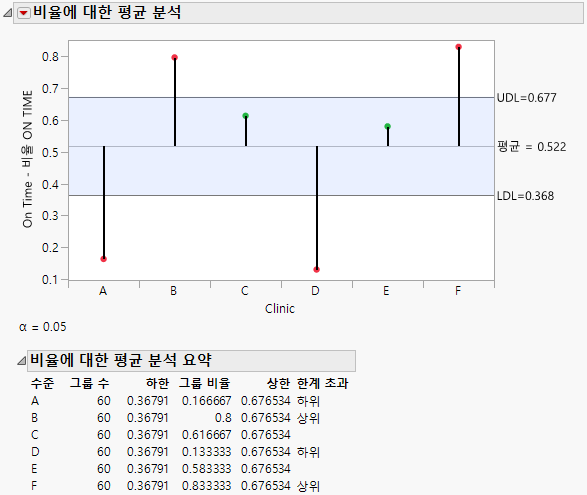
Task: Collapse the 비율에 대한 평균 분석 outline section
Action: [7, 13]
